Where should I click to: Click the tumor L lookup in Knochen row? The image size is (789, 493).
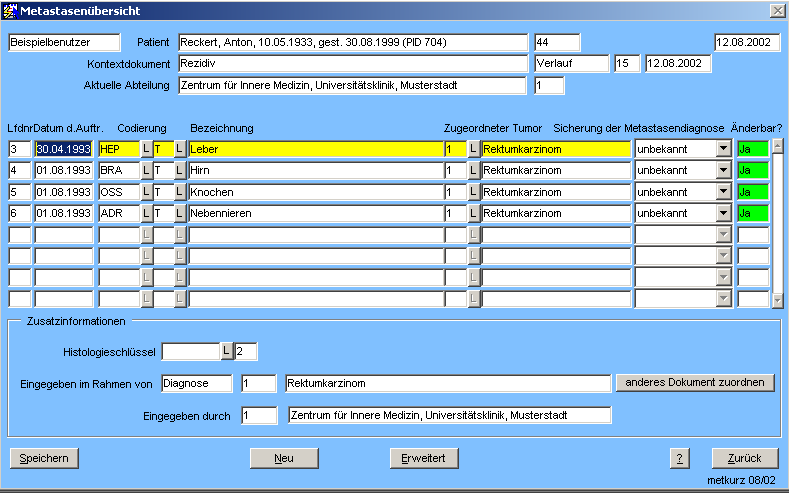[x=474, y=192]
